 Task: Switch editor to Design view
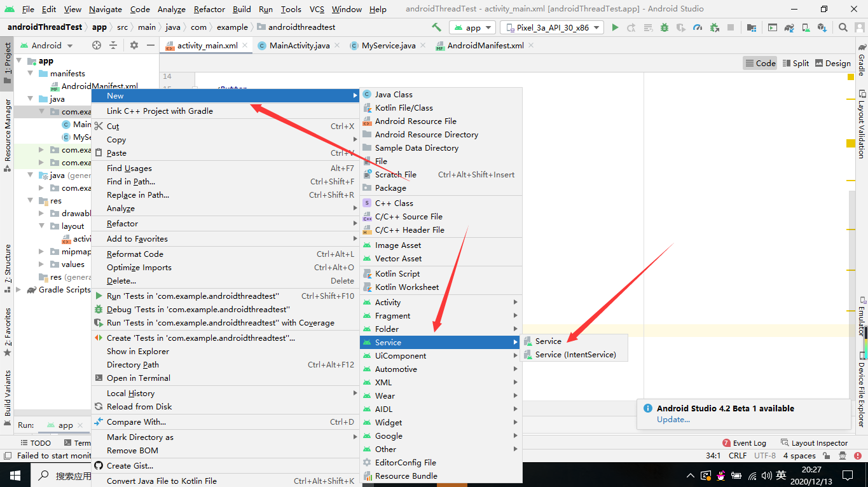pos(833,63)
